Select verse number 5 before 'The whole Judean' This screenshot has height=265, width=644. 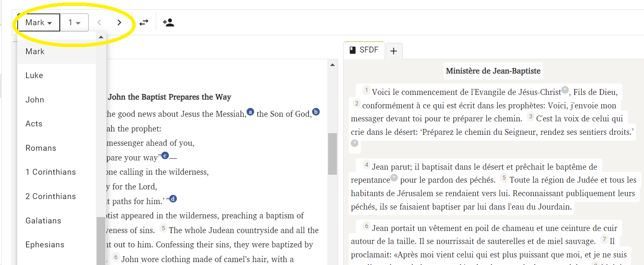[163, 229]
